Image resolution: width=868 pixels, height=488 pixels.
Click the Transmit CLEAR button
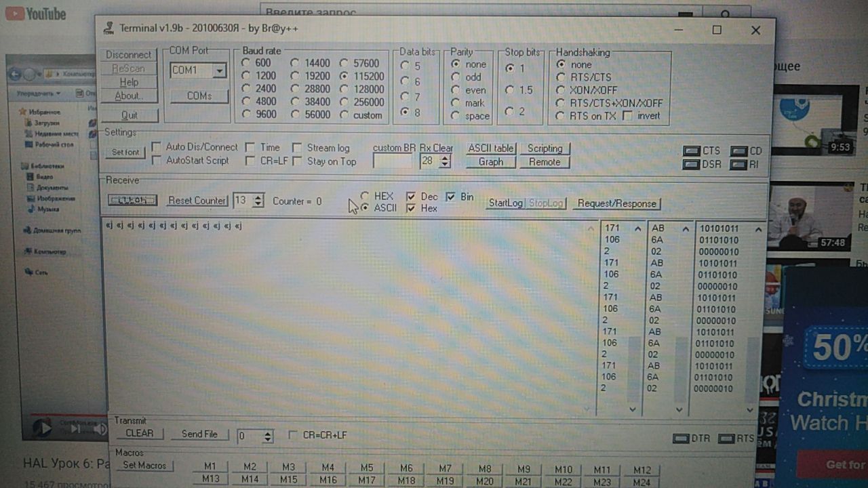coord(140,434)
